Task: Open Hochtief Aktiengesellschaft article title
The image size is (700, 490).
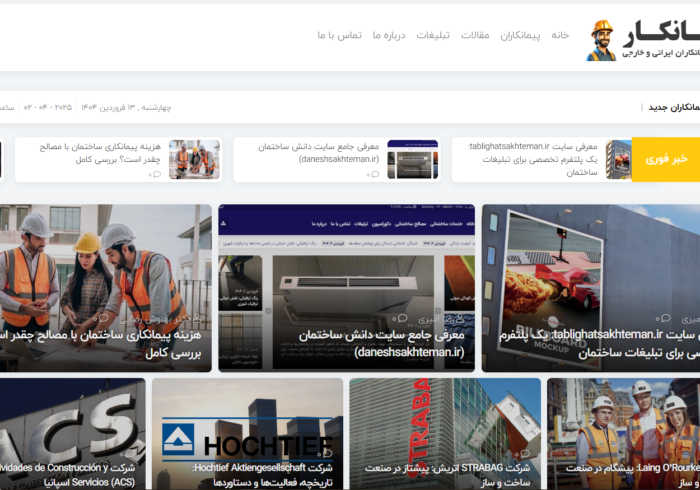Action: [x=263, y=475]
